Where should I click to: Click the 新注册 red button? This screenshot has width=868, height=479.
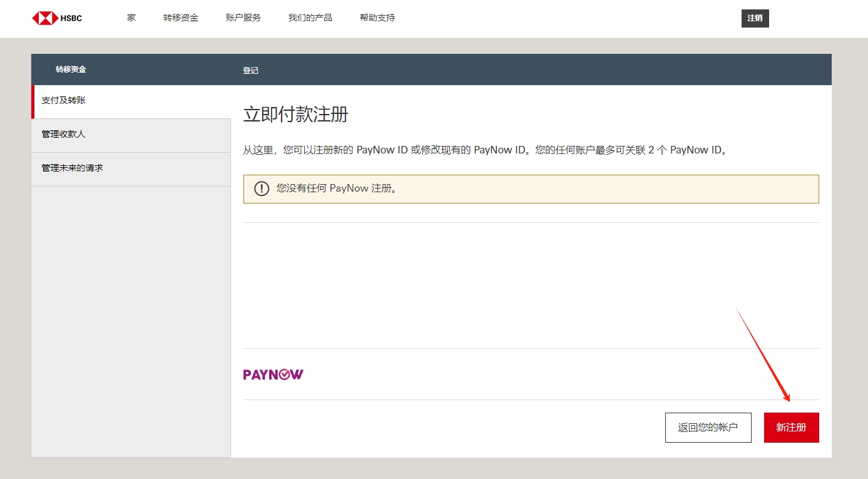(791, 427)
